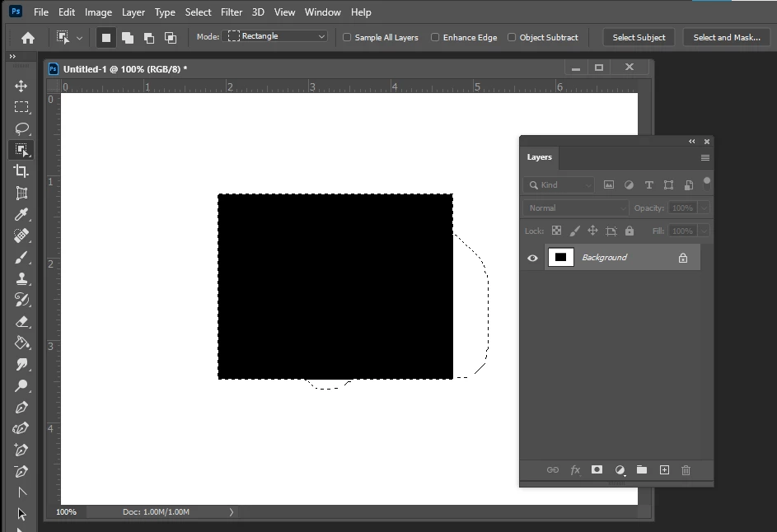Choose New Selection mode icon
777x532 pixels.
point(106,38)
